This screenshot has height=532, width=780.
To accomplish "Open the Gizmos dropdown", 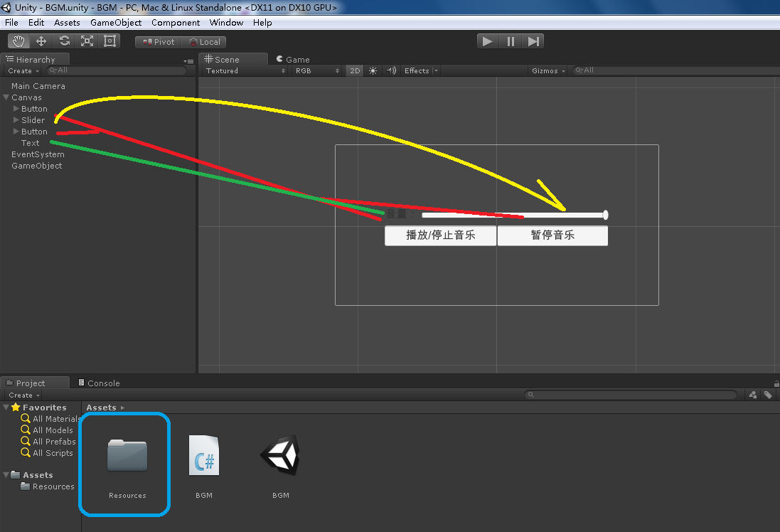I will pos(548,70).
